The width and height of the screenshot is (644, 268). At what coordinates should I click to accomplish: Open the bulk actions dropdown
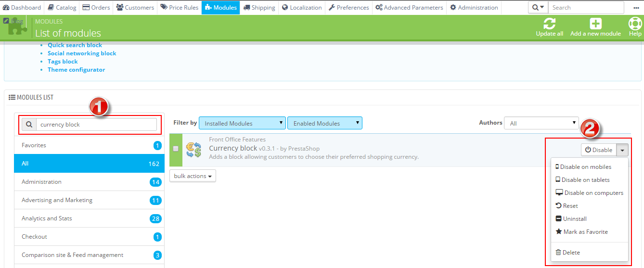click(x=193, y=176)
